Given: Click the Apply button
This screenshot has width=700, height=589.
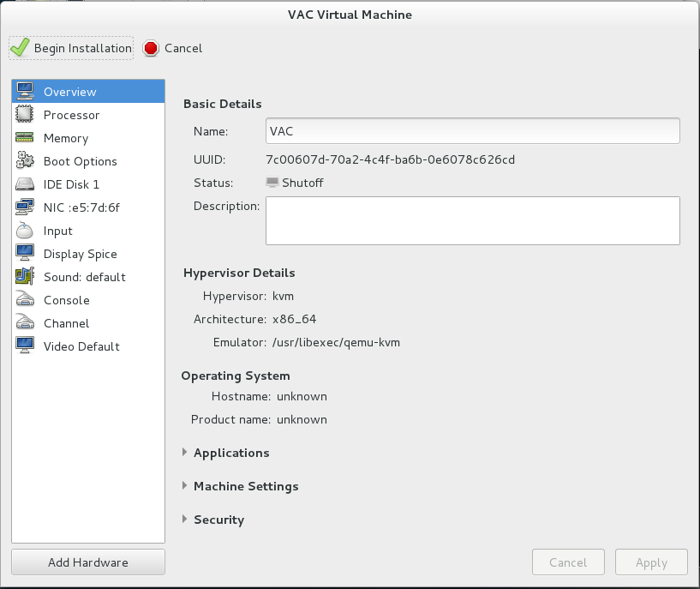Looking at the screenshot, I should tap(651, 562).
